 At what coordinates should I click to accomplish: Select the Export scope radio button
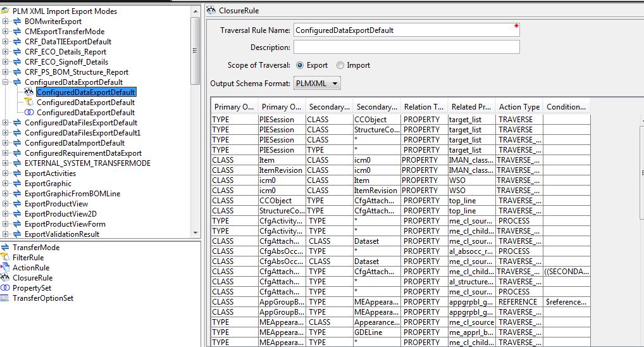(300, 65)
